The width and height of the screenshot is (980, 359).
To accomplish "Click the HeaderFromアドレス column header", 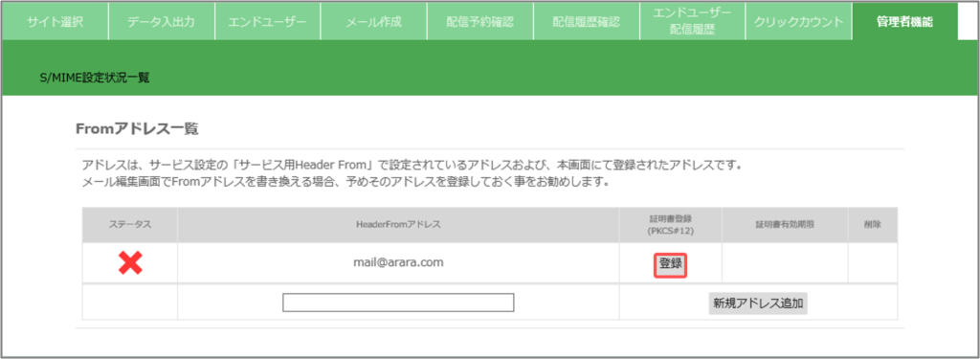I will [x=398, y=225].
